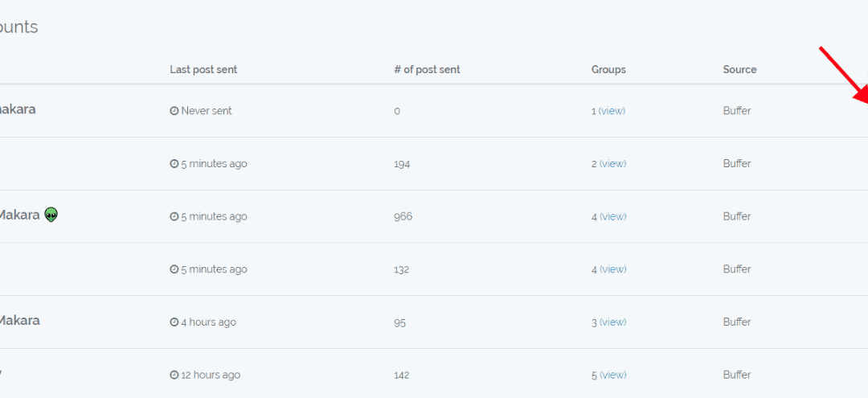
Task: Sort by Last post sent column header
Action: coord(203,70)
